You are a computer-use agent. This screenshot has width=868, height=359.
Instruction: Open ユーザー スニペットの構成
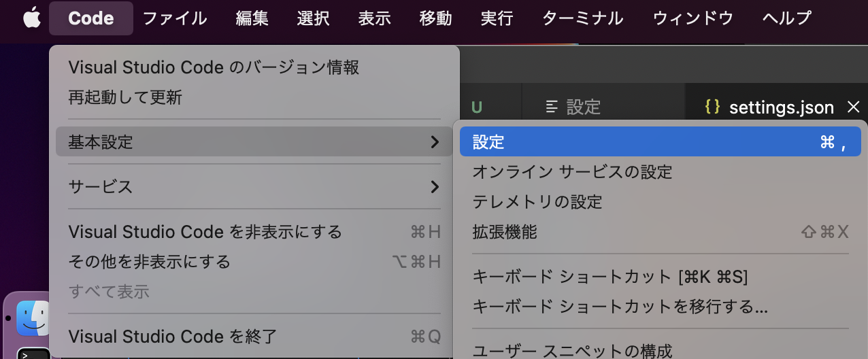tap(661, 352)
